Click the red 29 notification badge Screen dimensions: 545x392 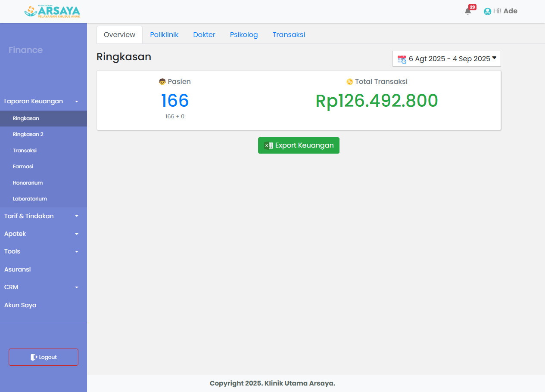point(472,7)
